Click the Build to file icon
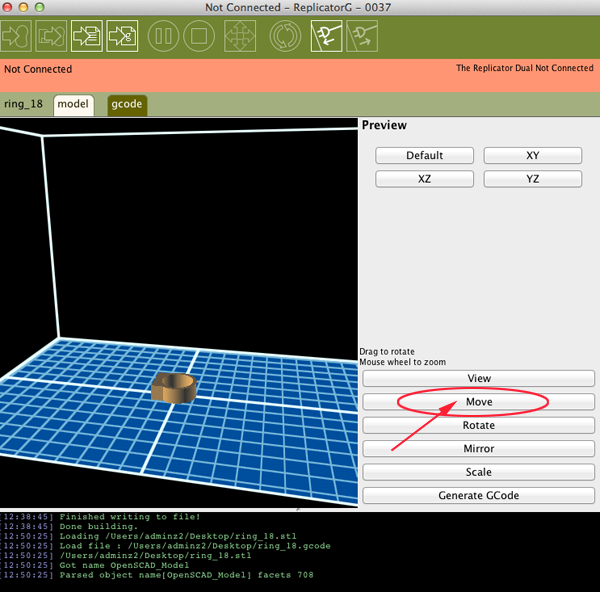Viewport: 600px width, 592px height. point(86,36)
